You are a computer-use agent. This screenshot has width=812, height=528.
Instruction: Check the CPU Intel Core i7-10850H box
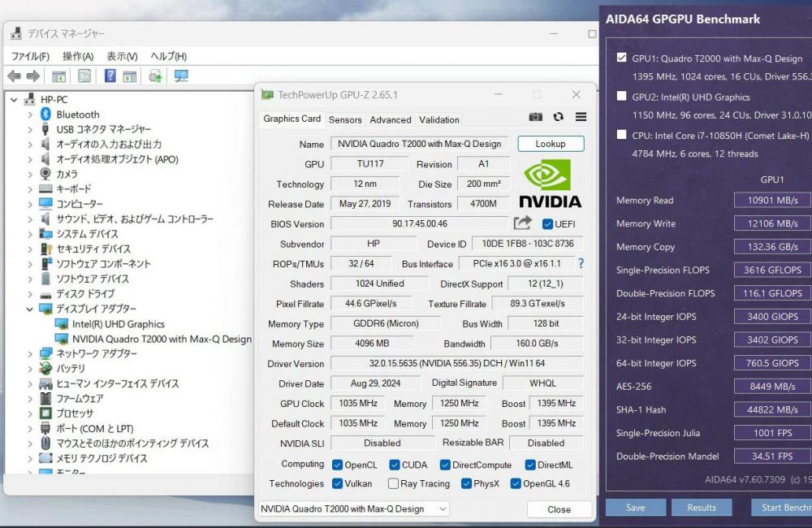pyautogui.click(x=621, y=135)
